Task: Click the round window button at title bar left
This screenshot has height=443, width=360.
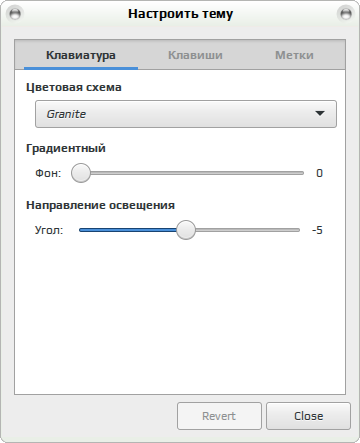Action: (x=15, y=14)
